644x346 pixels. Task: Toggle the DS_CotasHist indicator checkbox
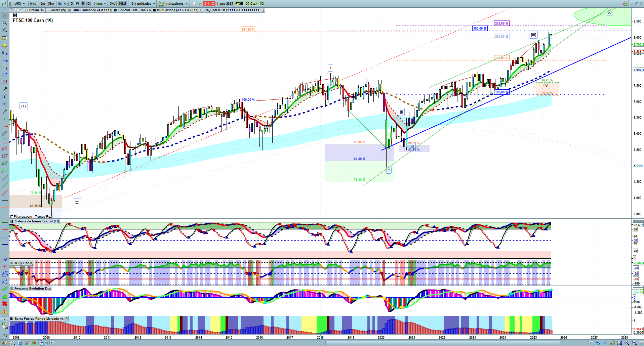click(x=202, y=10)
